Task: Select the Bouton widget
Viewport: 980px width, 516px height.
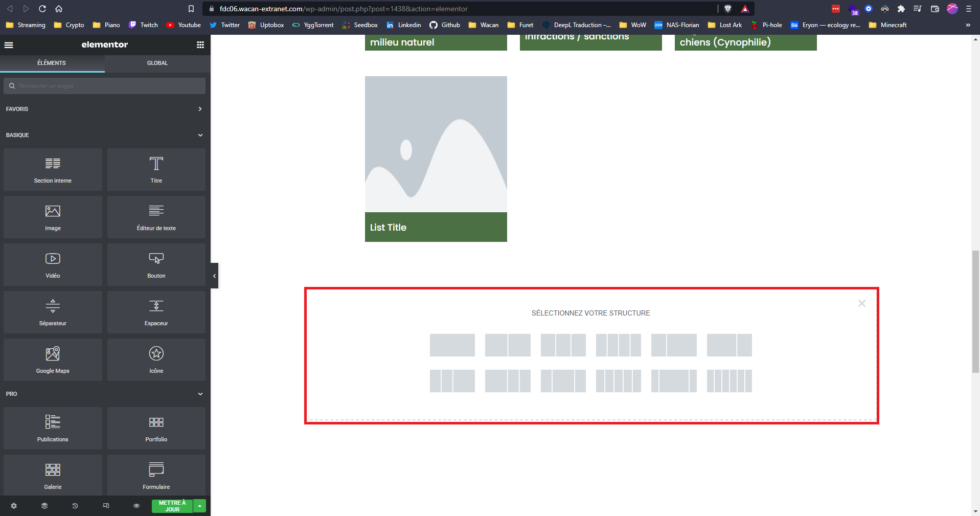Action: (156, 264)
